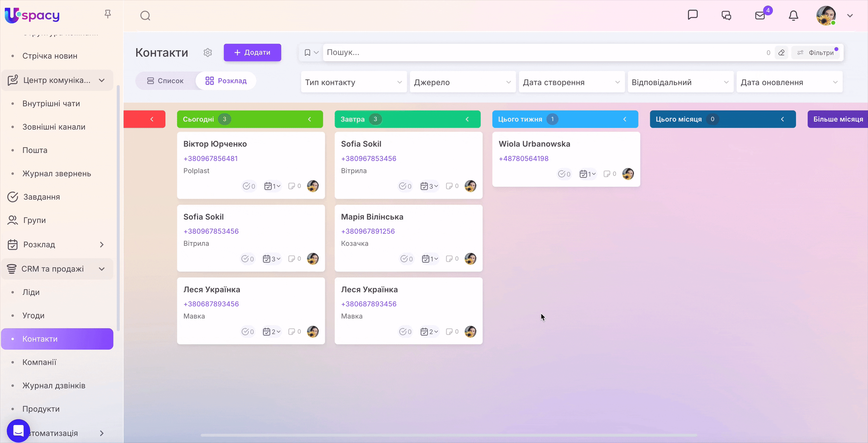Open notifications bell
The height and width of the screenshot is (443, 868).
(x=793, y=16)
